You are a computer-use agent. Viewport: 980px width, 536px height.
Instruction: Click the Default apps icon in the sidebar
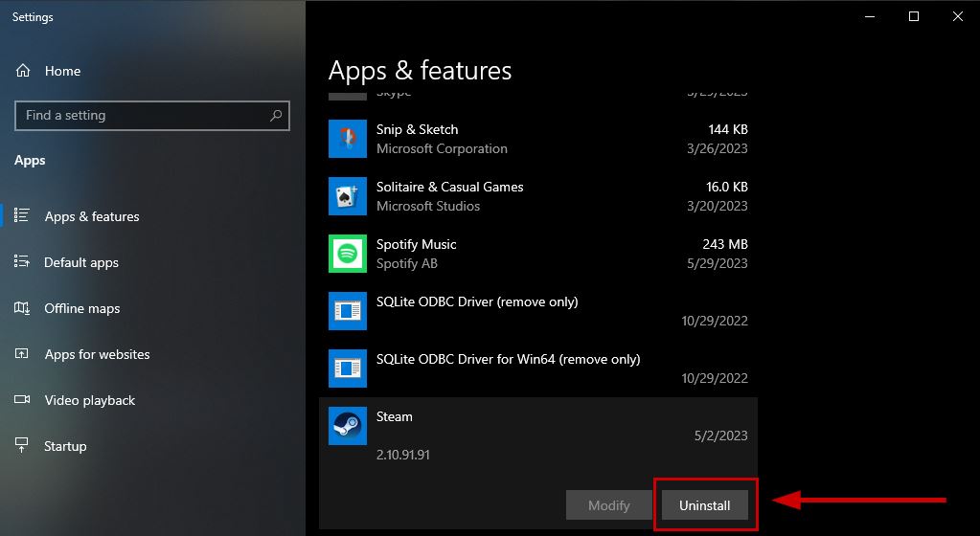point(22,261)
